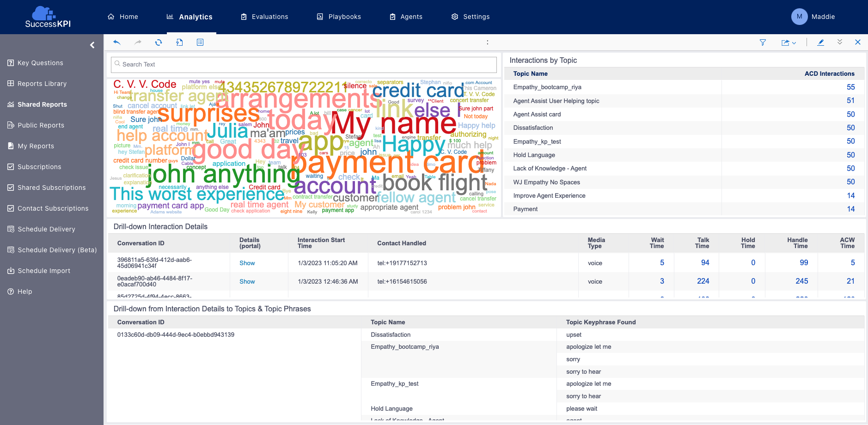Click the table of contents list icon
This screenshot has height=425, width=868.
(200, 42)
